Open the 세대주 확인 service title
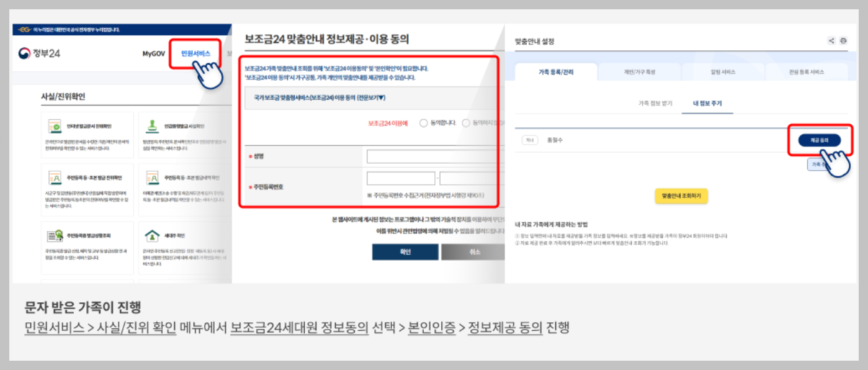This screenshot has height=370, width=868. coord(174,236)
